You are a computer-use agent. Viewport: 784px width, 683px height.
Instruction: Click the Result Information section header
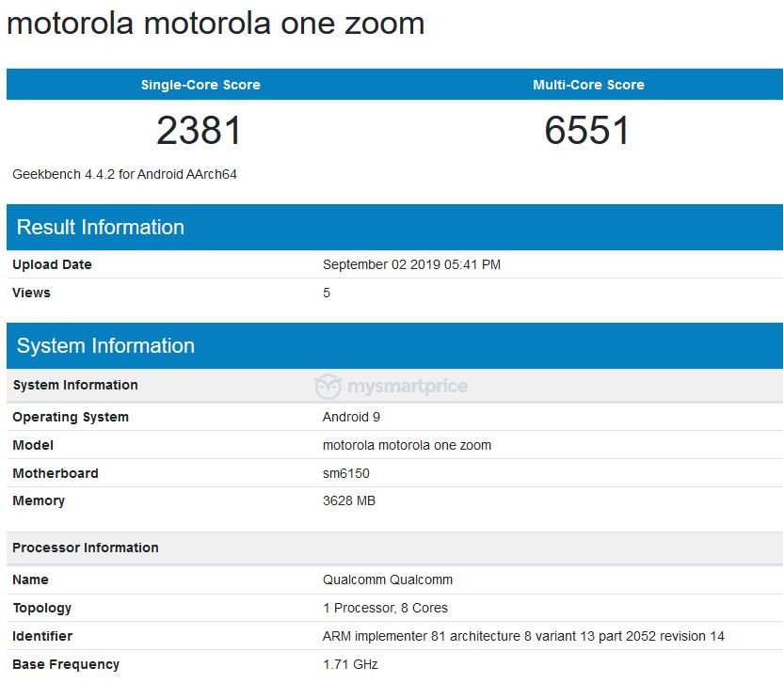(x=394, y=228)
